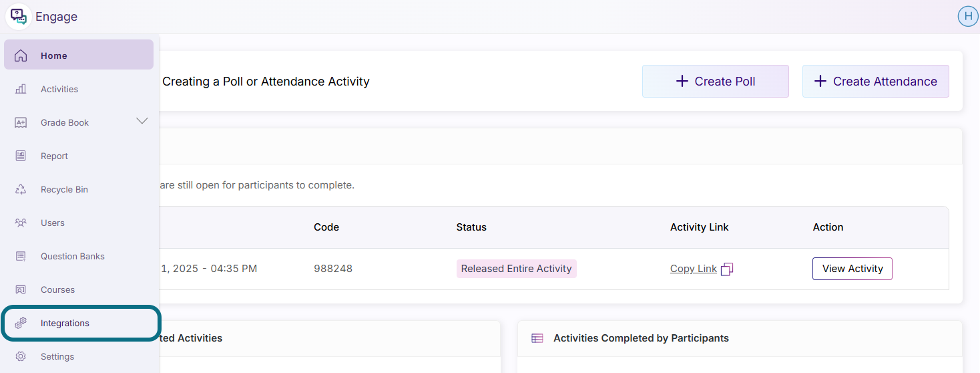This screenshot has width=980, height=373.
Task: Click the Users people icon
Action: (21, 223)
